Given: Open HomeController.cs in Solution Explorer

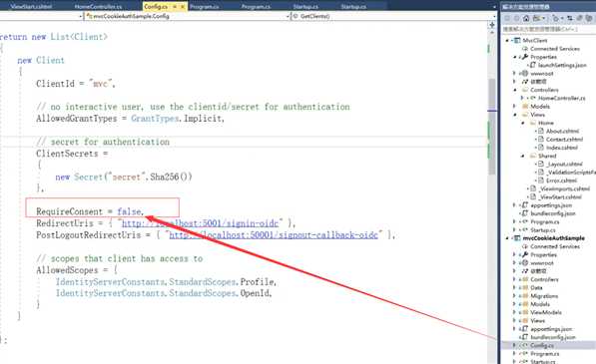Looking at the screenshot, I should point(561,98).
